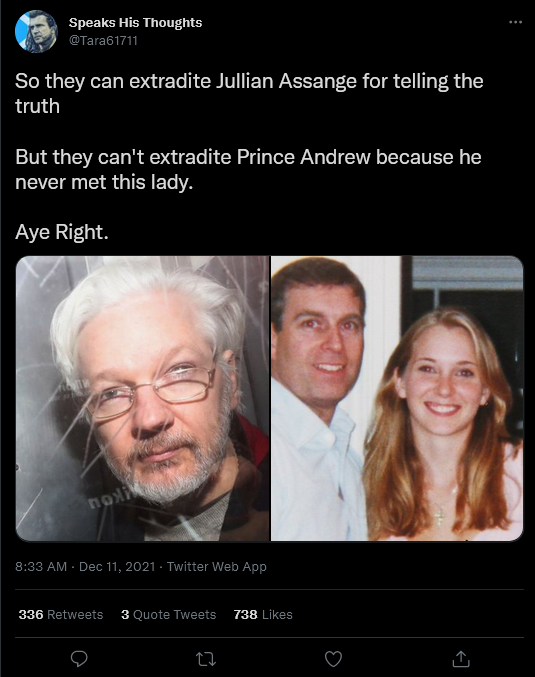Click the "But they can't extradite" paragraph

click(248, 169)
